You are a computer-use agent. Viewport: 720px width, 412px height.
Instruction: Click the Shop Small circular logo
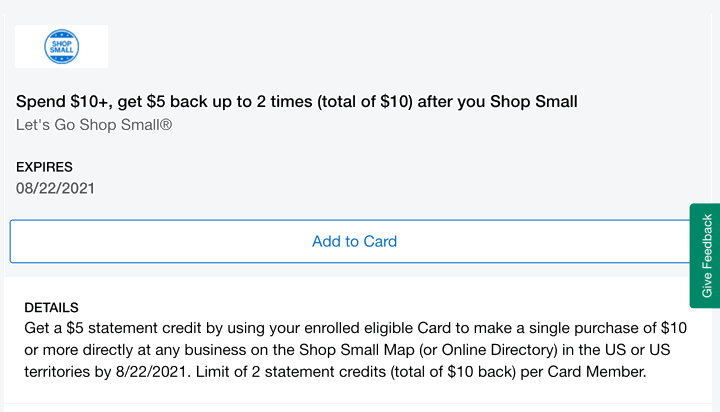point(62,46)
